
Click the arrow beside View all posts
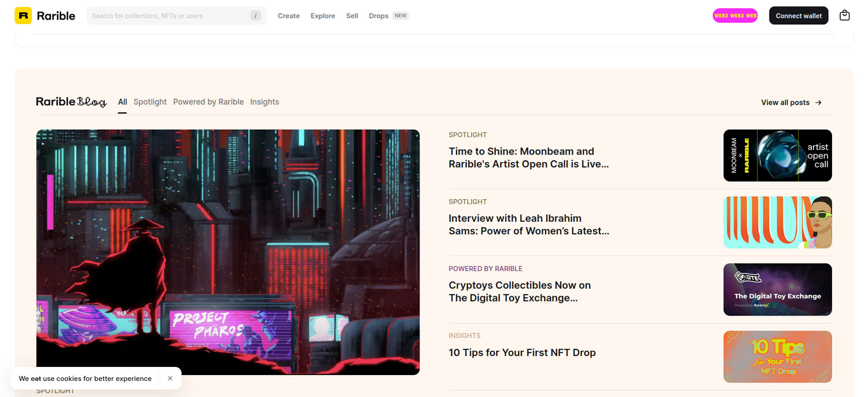818,102
